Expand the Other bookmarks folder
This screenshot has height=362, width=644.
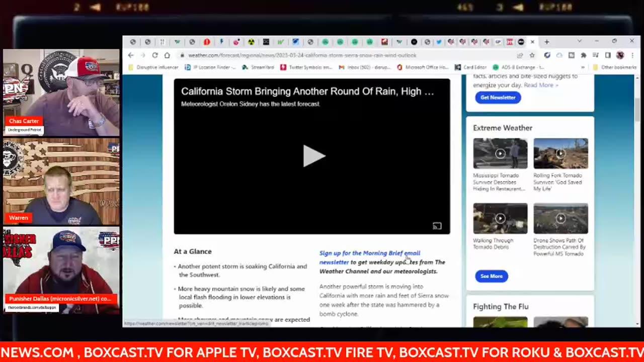pyautogui.click(x=615, y=67)
